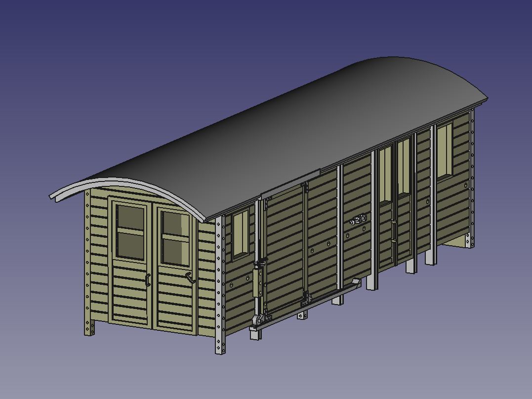
Task: Pick the small side window nearest the end doors
Action: (241, 233)
